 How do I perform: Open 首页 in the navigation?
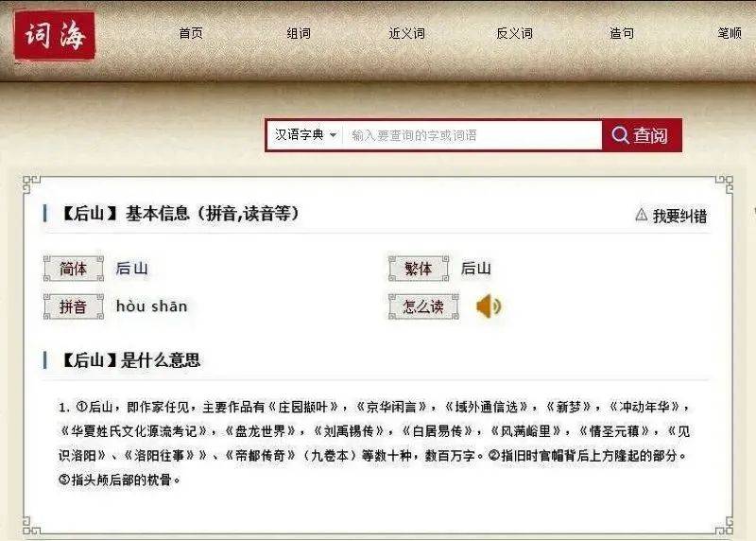pos(191,33)
